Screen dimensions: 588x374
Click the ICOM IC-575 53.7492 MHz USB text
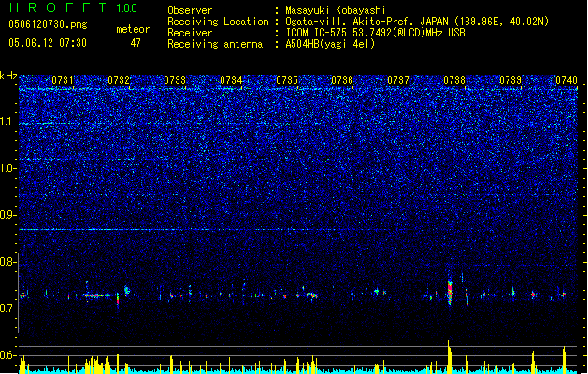click(375, 33)
